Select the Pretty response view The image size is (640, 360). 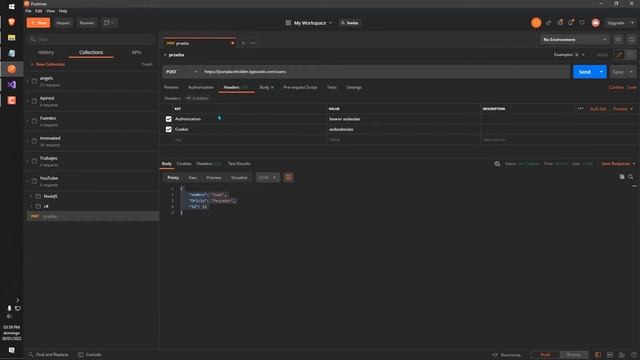pos(173,178)
